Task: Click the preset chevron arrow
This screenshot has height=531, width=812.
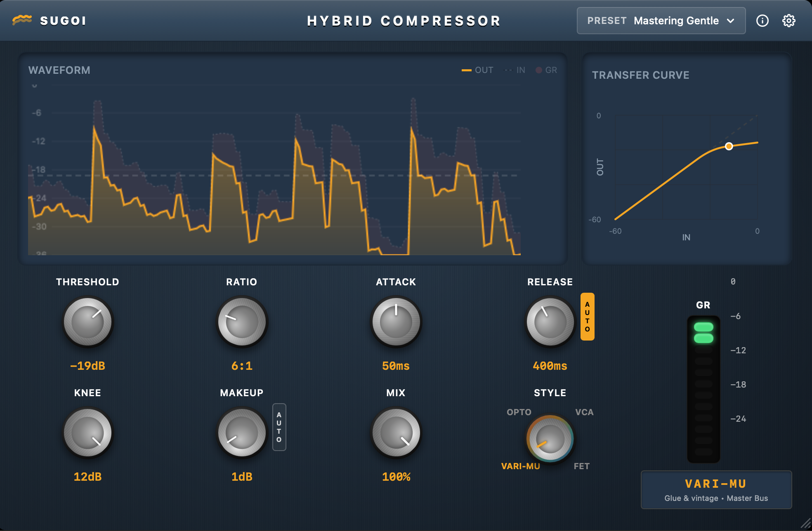Action: tap(731, 21)
